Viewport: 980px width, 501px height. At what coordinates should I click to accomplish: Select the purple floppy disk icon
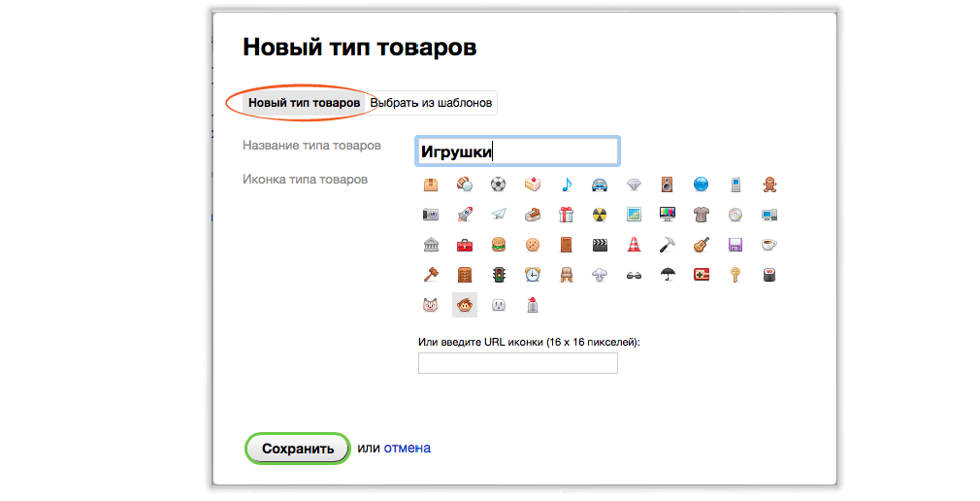[735, 245]
